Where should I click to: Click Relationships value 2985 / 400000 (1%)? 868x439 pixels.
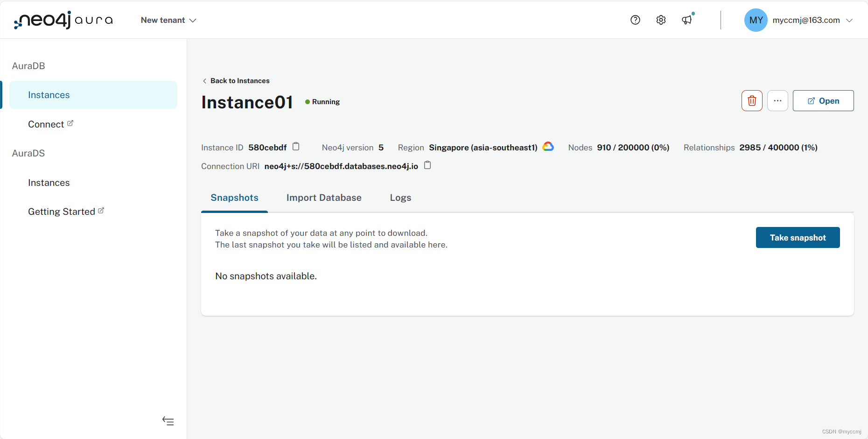pos(778,148)
